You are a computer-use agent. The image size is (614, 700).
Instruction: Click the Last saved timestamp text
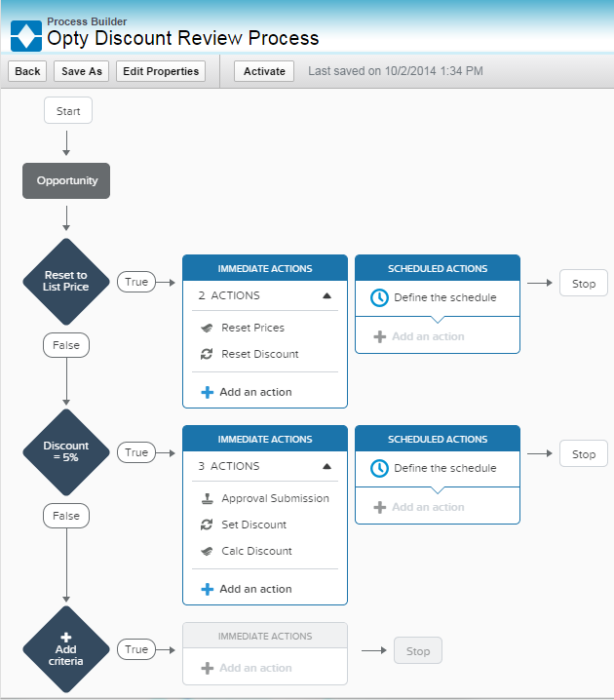tap(396, 71)
